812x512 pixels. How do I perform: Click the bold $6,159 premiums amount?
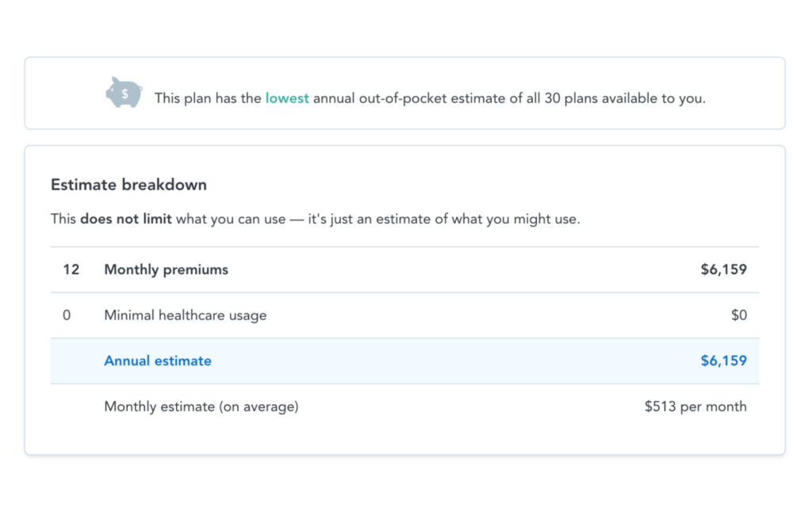click(x=723, y=269)
